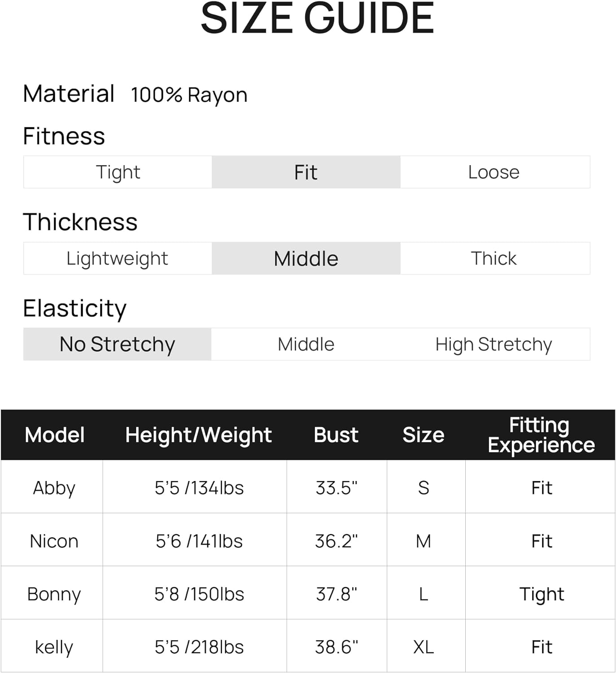Click the model name Nicon
This screenshot has height=673, width=616.
[x=54, y=541]
